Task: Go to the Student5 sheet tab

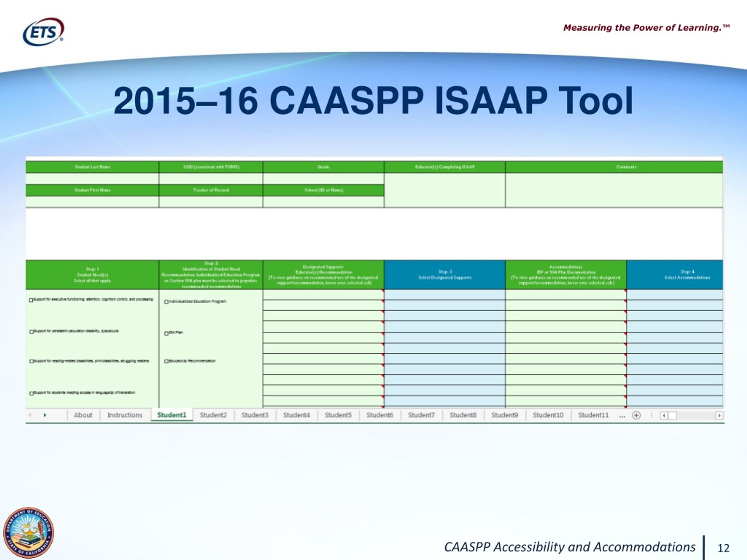Action: point(338,415)
